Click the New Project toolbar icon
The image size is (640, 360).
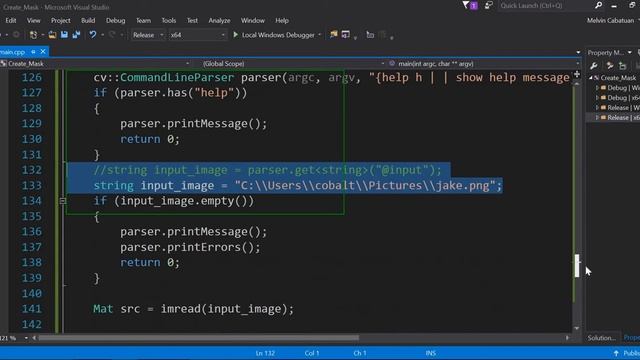(x=33, y=35)
